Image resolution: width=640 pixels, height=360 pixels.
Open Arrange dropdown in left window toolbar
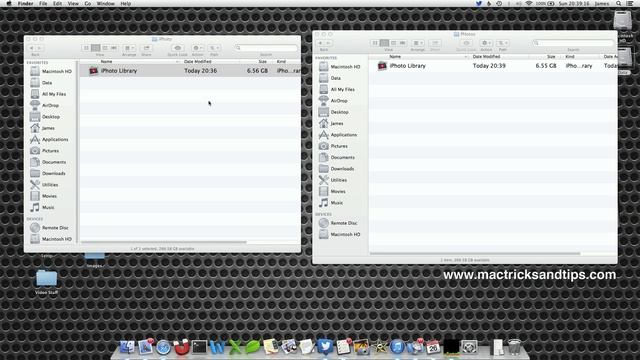tap(129, 48)
